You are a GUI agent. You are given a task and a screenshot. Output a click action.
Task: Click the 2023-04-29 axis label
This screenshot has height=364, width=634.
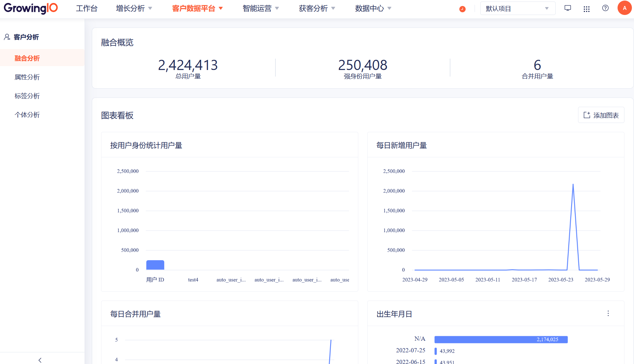[x=415, y=280]
